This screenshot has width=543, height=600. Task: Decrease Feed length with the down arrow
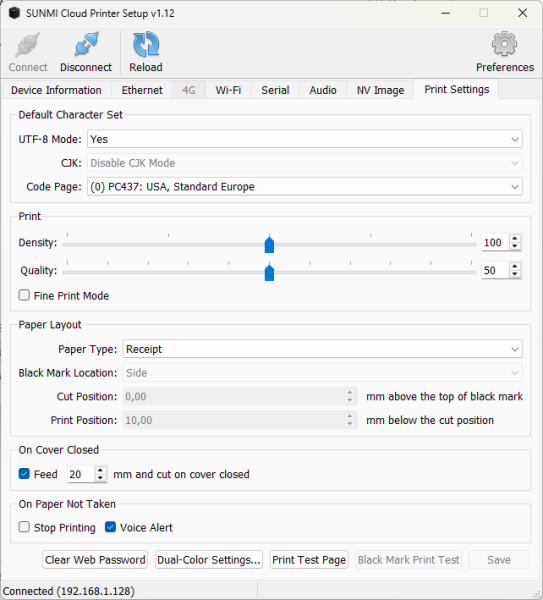pos(100,478)
